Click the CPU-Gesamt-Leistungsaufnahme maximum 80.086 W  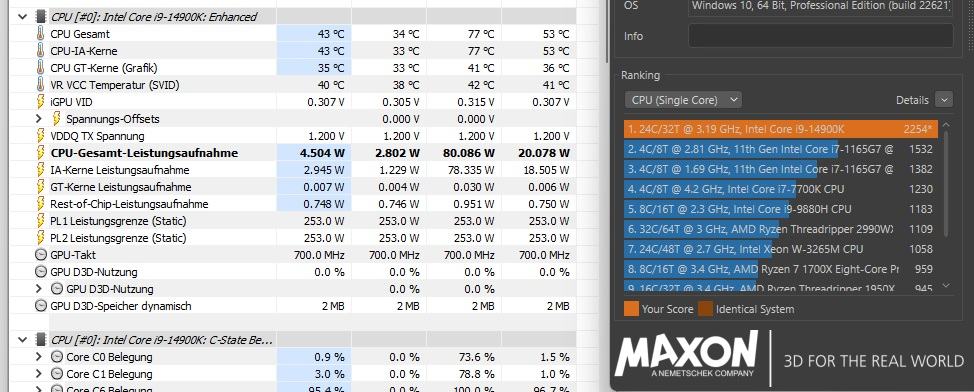click(x=469, y=153)
